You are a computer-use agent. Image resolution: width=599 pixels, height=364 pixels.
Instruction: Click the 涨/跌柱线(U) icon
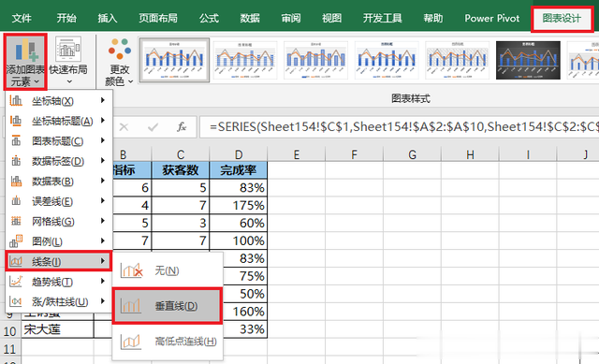coord(16,301)
